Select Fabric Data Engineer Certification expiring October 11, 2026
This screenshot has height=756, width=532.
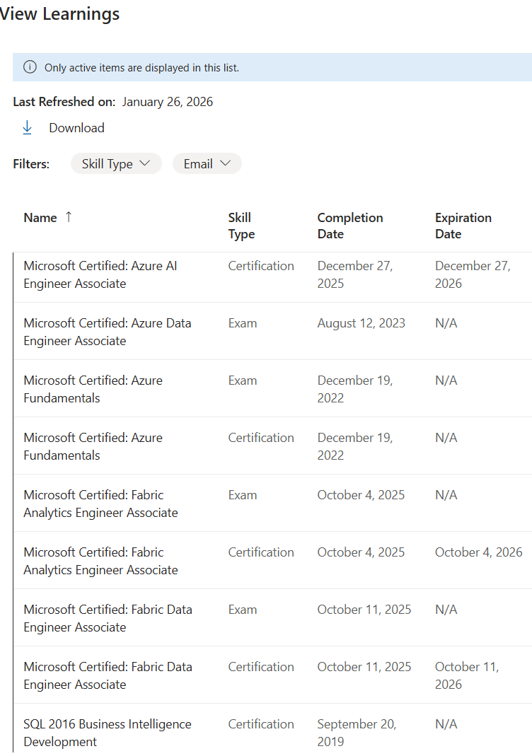point(272,675)
